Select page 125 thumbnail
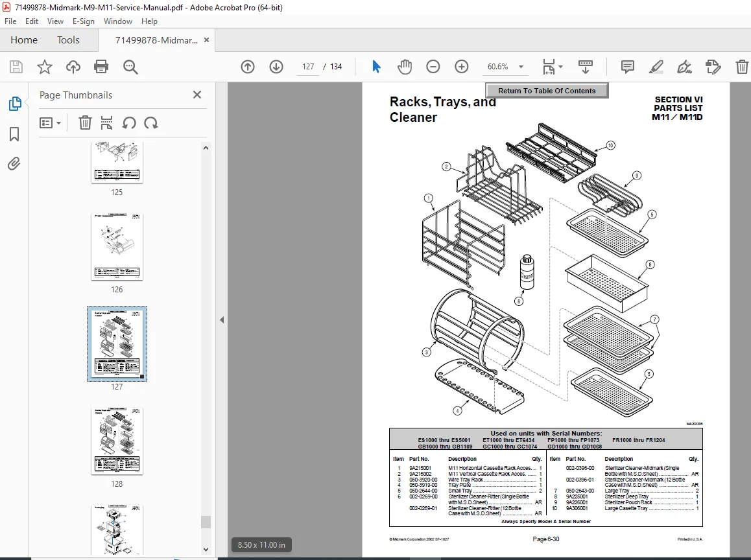This screenshot has width=751, height=560. 117,162
